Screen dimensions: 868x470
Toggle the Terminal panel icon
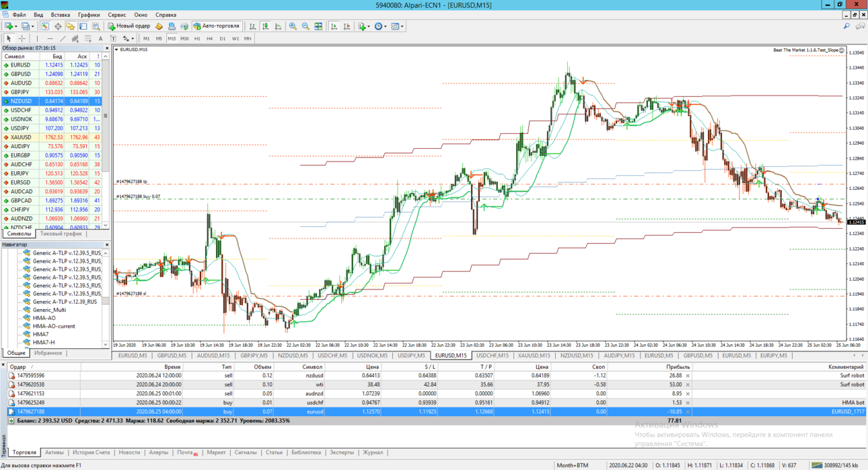click(83, 26)
